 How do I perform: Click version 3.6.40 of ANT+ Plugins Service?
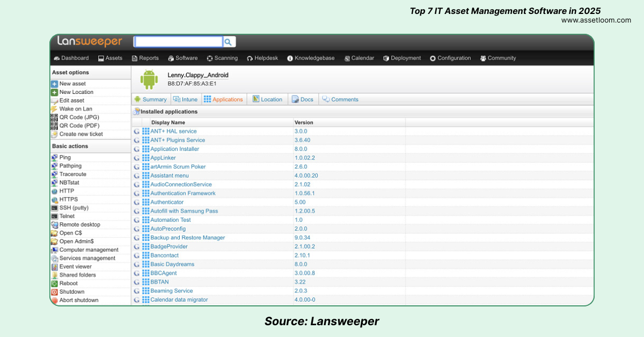(x=302, y=140)
